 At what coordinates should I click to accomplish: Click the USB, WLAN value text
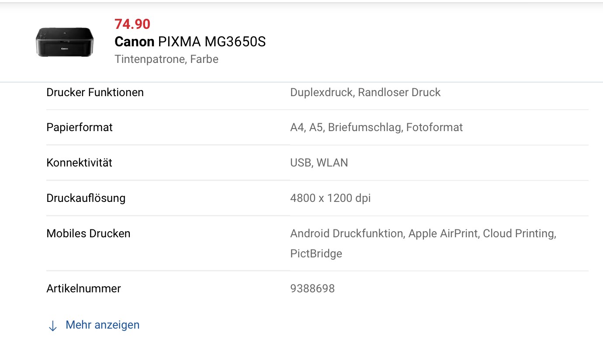319,163
